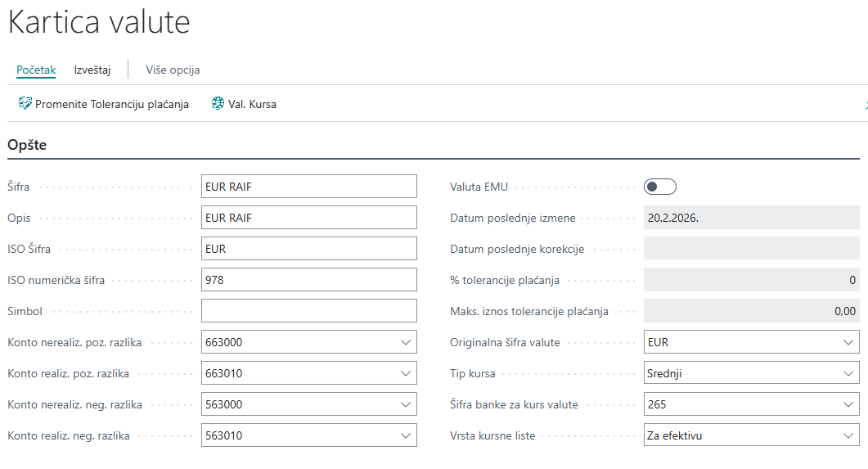Screen dimensions: 868x469
Task: Show Više opcija menu
Action: click(x=173, y=70)
